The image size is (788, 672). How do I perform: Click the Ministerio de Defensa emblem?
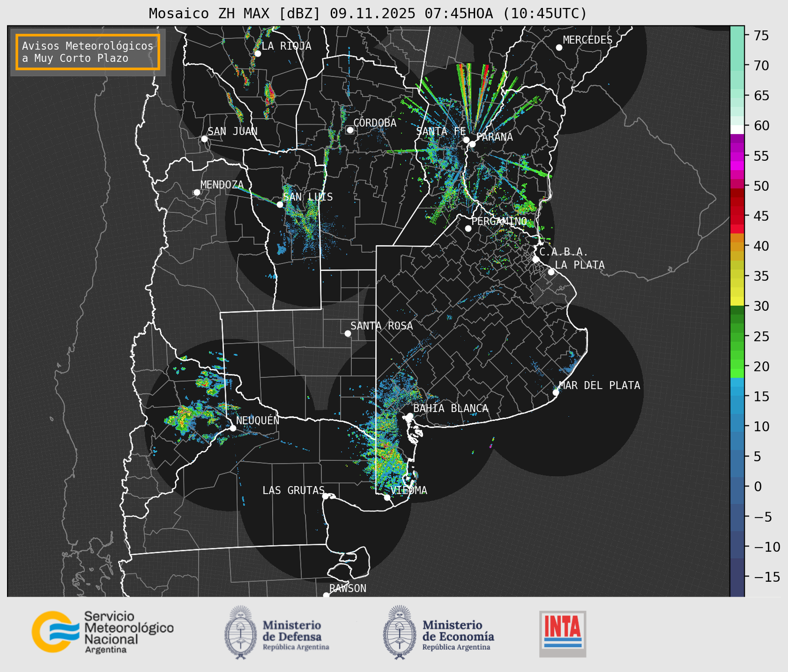point(241,633)
